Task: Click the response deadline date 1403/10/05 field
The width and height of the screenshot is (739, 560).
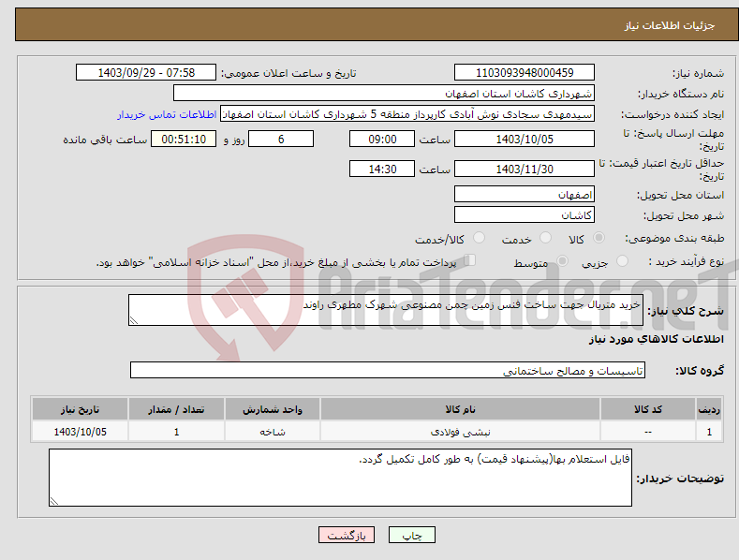Action: 525,139
